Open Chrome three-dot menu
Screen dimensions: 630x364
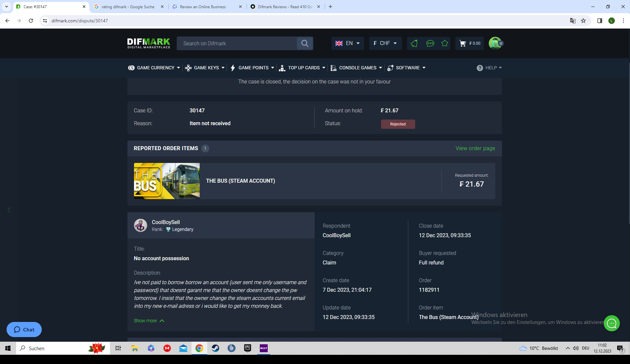tap(623, 21)
